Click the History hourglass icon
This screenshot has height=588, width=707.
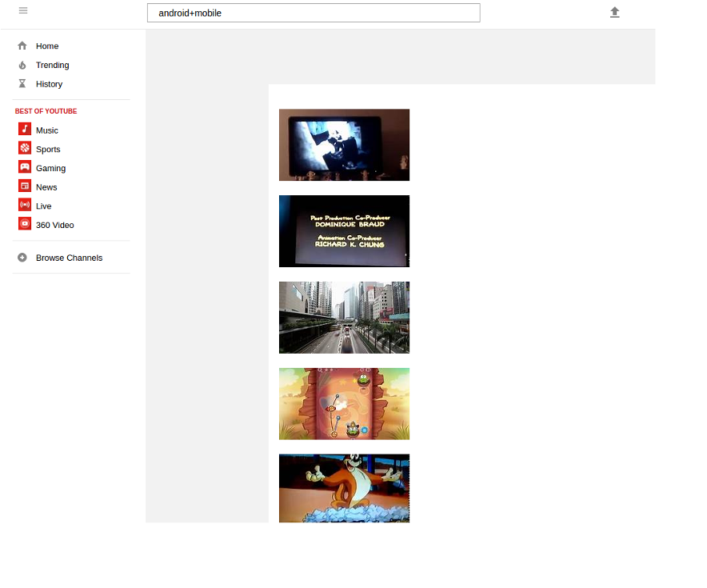22,83
